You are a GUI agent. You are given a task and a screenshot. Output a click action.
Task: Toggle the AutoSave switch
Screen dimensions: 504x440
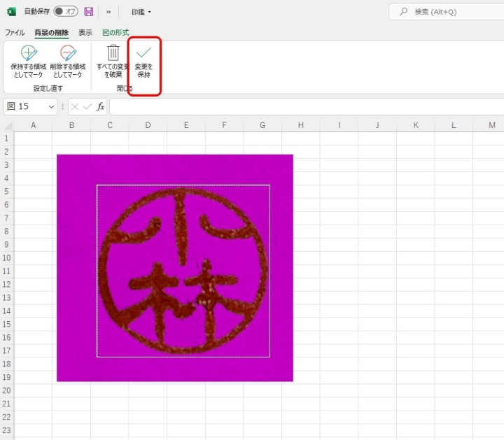point(66,12)
